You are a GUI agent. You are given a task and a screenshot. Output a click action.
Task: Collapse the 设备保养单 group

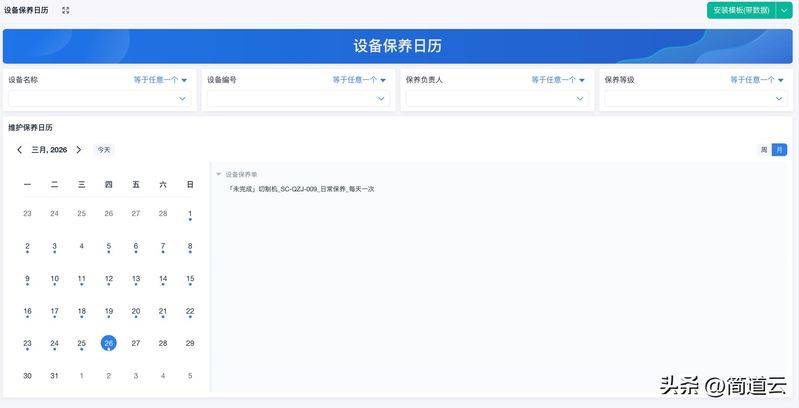219,174
